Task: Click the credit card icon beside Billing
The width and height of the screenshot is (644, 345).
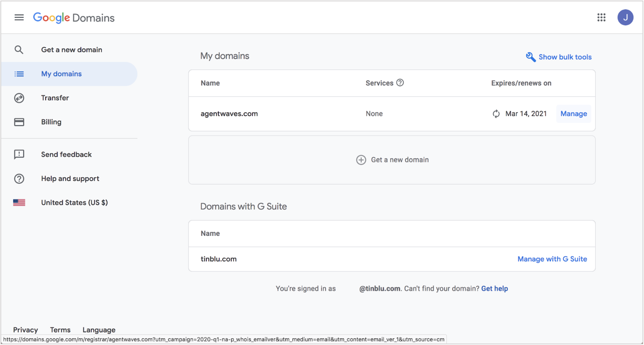Action: 19,122
